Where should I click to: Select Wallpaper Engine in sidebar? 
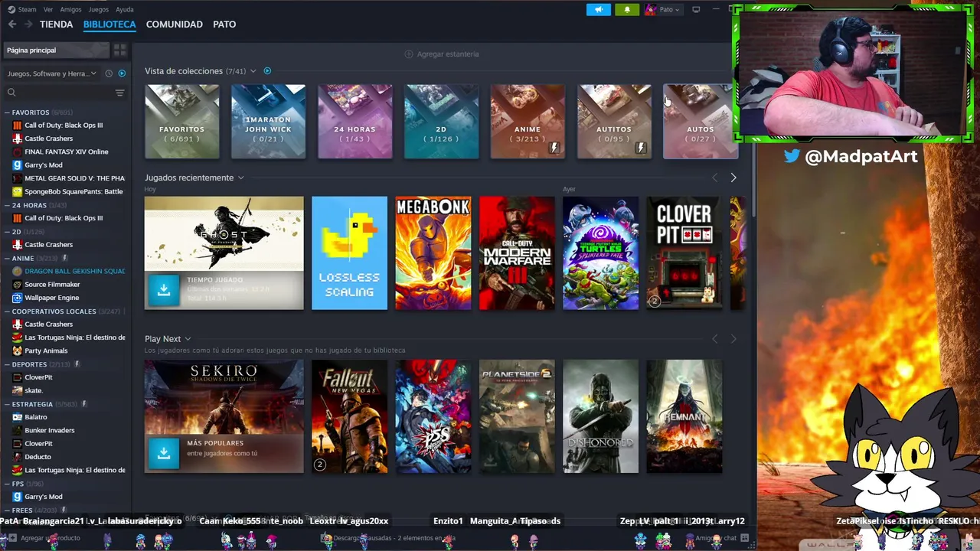click(x=51, y=298)
